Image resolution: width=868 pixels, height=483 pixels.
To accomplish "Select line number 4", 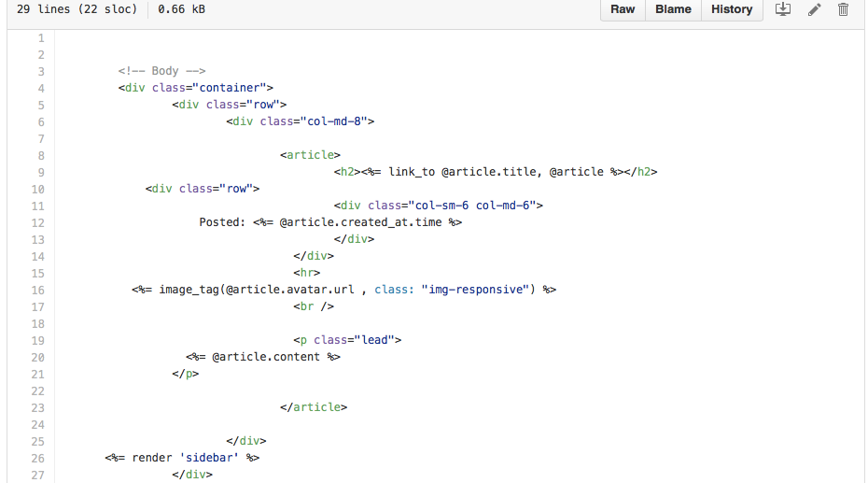I will coord(41,88).
